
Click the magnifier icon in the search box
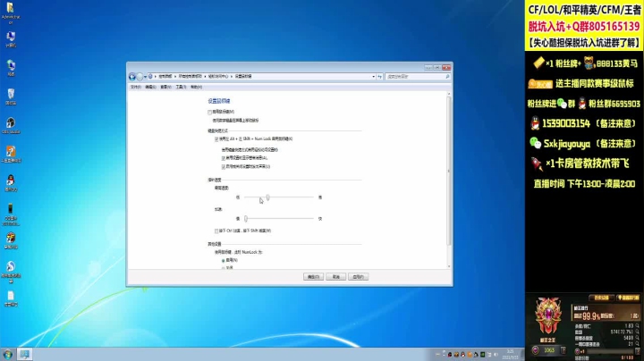pyautogui.click(x=447, y=76)
